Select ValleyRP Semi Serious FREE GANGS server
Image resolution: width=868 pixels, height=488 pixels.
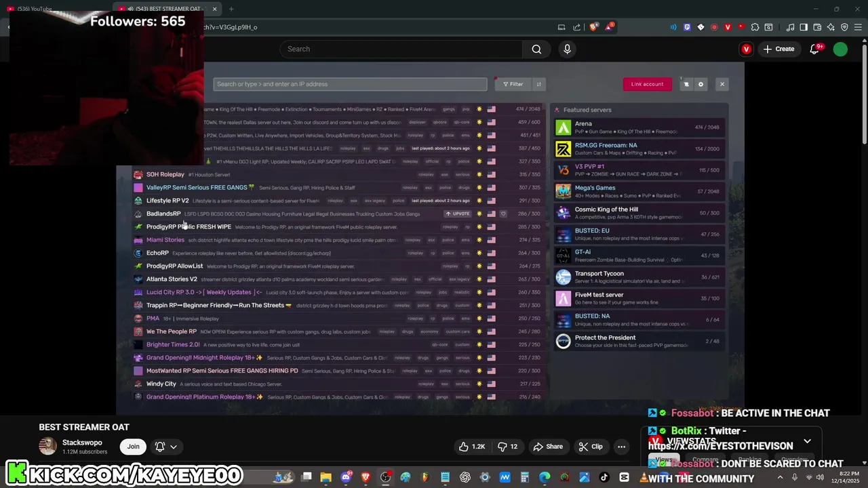pyautogui.click(x=339, y=188)
